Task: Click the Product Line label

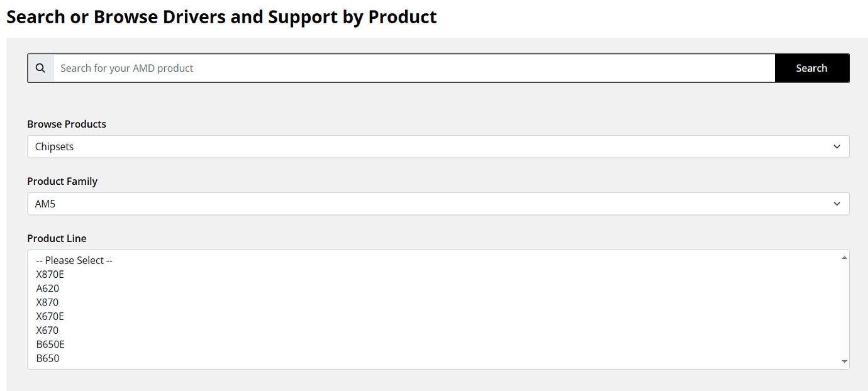Action: (x=57, y=238)
